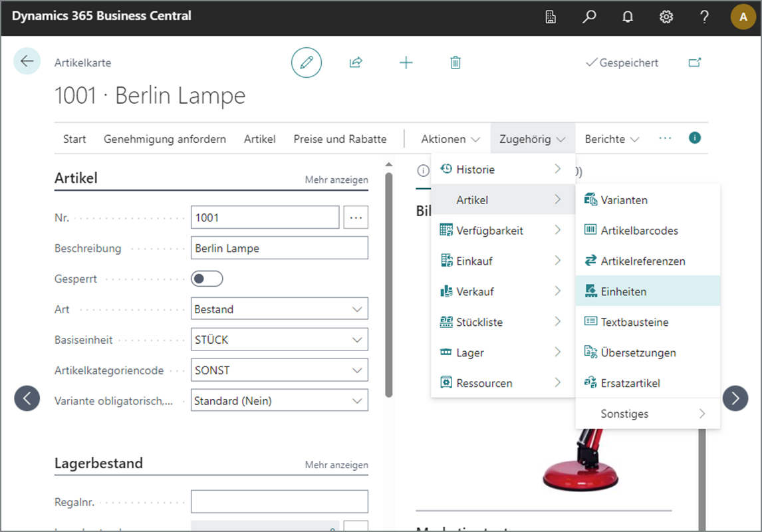The height and width of the screenshot is (532, 762).
Task: Open Textbausteine
Action: tap(648, 322)
